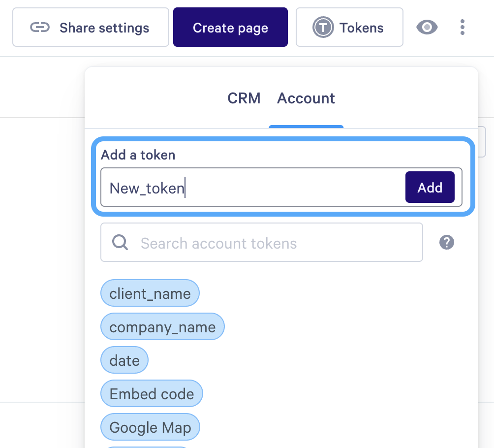Image resolution: width=494 pixels, height=448 pixels.
Task: Click the circled T Tokens icon
Action: click(323, 28)
